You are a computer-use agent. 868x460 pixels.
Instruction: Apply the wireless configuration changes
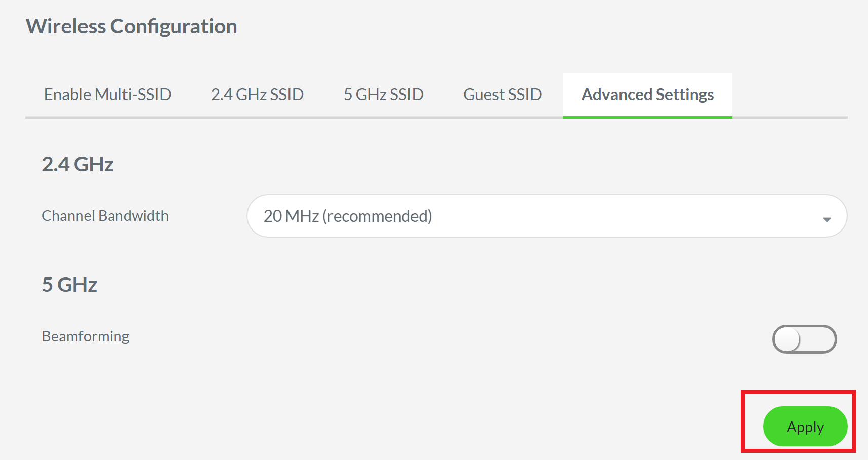pos(805,427)
